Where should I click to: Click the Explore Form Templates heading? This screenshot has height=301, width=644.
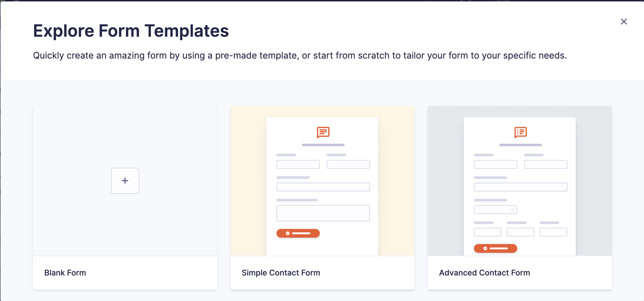(131, 31)
